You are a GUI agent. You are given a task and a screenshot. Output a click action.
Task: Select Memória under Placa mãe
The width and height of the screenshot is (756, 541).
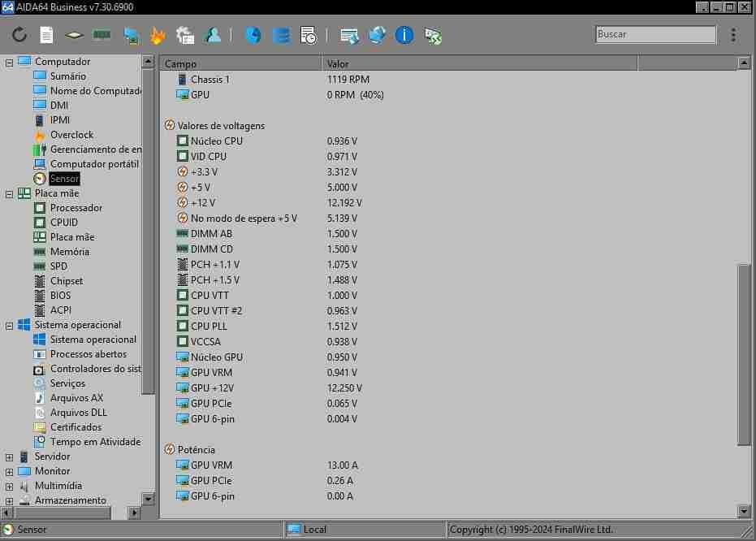coord(70,252)
